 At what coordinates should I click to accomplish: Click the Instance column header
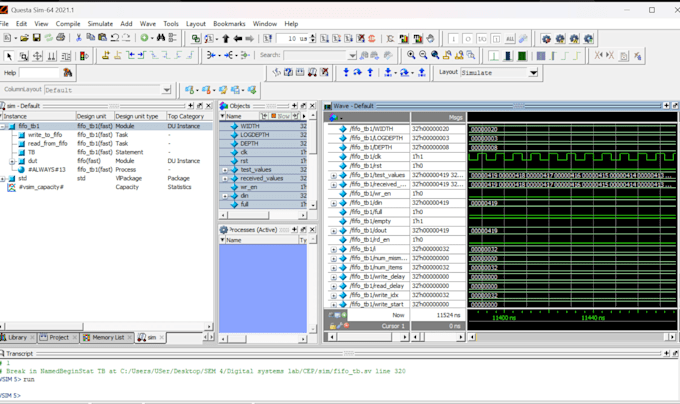click(x=39, y=116)
